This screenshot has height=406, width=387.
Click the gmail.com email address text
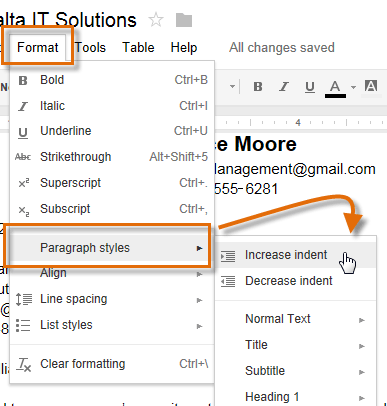(x=294, y=169)
